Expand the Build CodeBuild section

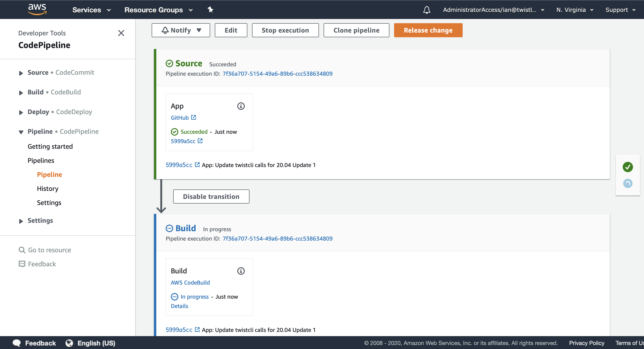pos(21,93)
